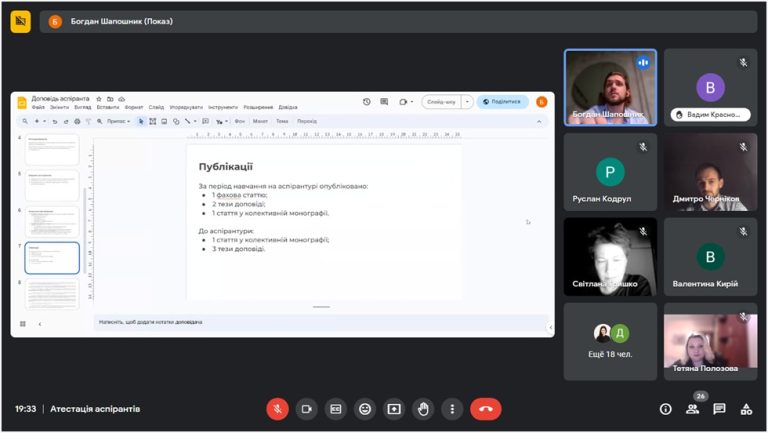Image resolution: width=768 pixels, height=433 pixels.
Task: Open grid view icon below filmstrip
Action: click(x=23, y=324)
